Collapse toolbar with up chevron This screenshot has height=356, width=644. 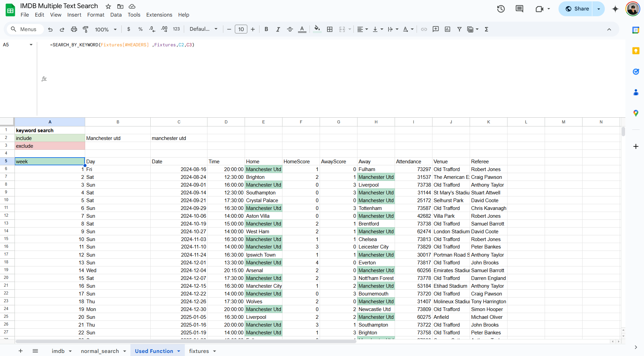click(x=609, y=29)
